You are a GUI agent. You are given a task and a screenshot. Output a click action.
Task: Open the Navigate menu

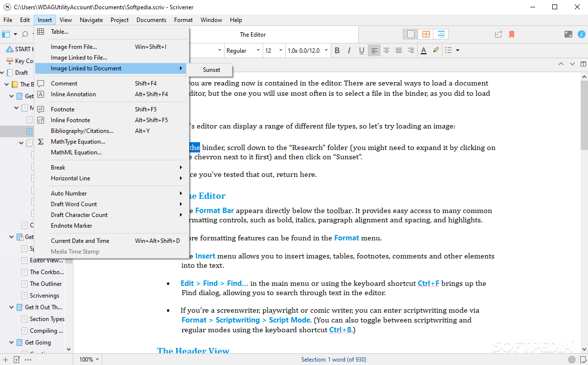coord(91,20)
